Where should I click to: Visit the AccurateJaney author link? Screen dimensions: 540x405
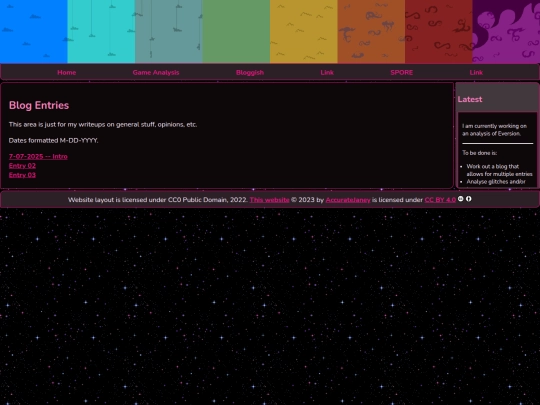(x=348, y=200)
